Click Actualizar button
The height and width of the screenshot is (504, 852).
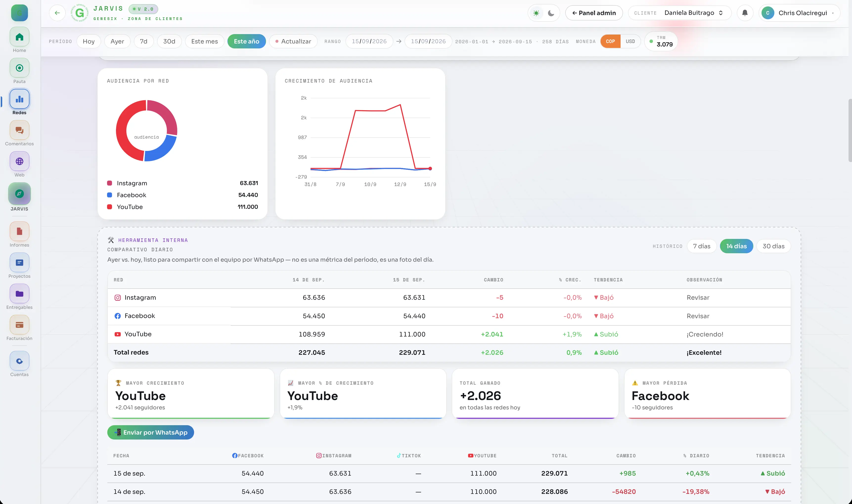pyautogui.click(x=293, y=42)
